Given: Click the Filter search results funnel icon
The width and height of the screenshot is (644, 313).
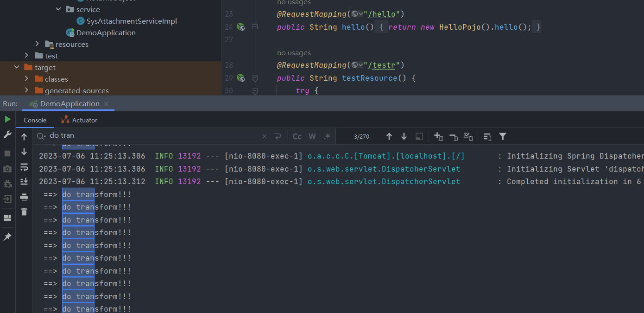Looking at the screenshot, I should pyautogui.click(x=503, y=136).
